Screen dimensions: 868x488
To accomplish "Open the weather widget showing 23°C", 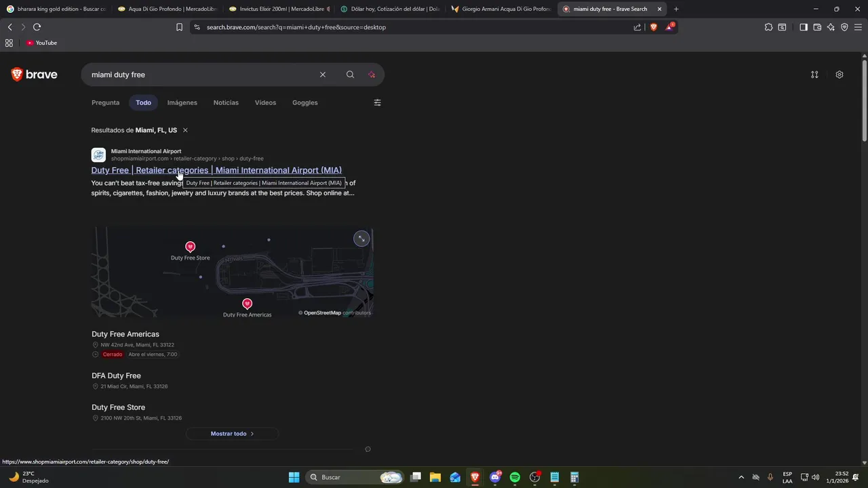I will click(x=28, y=477).
